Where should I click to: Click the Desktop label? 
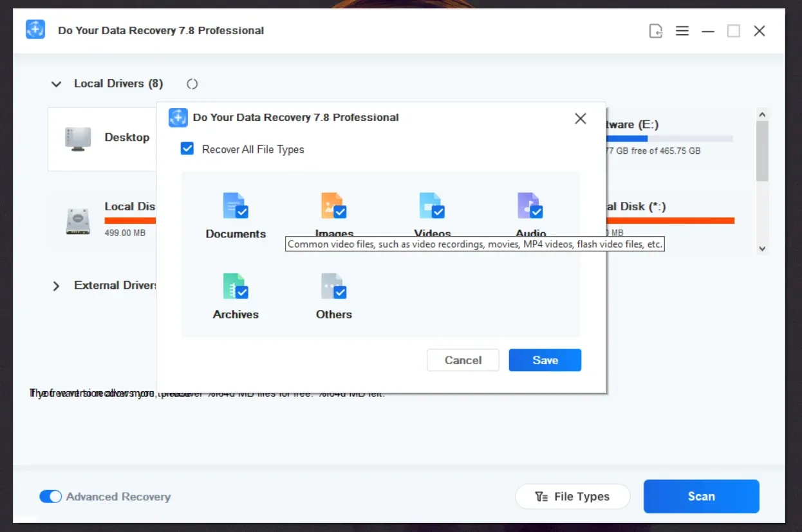tap(127, 137)
